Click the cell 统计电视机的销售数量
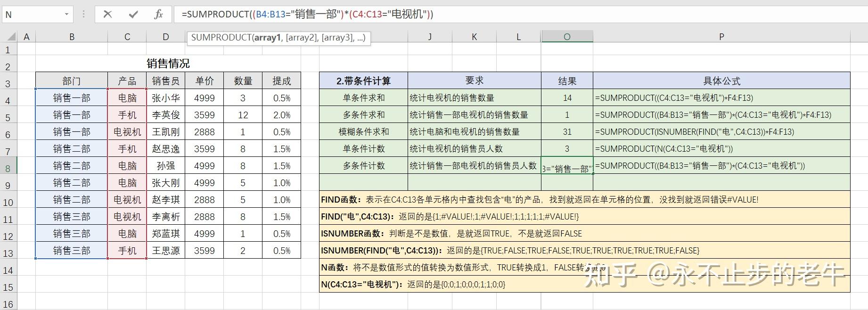This screenshot has height=310, width=868. (x=475, y=98)
